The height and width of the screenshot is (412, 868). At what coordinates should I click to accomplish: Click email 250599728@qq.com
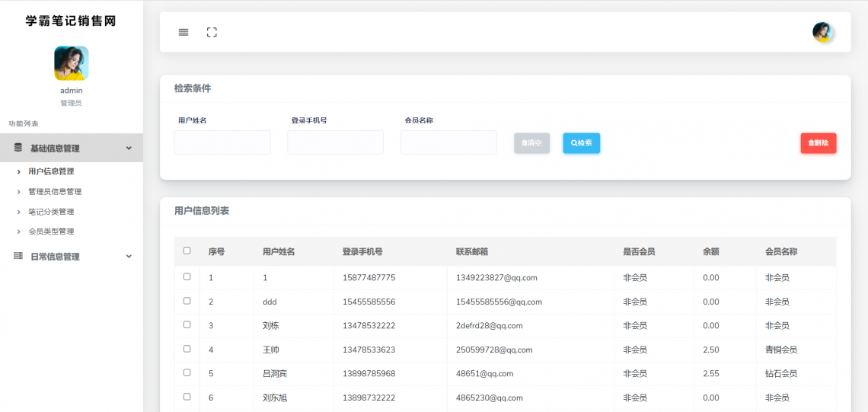(x=494, y=350)
